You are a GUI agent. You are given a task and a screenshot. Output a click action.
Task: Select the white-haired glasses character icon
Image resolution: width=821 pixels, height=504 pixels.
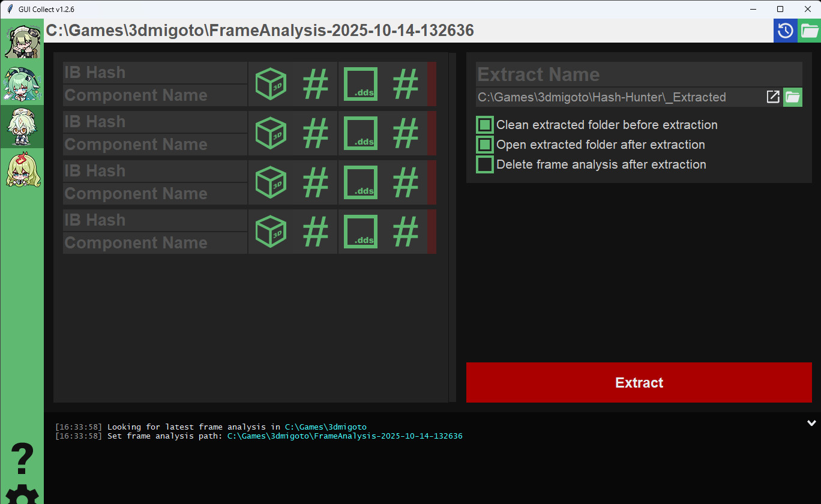(x=22, y=127)
